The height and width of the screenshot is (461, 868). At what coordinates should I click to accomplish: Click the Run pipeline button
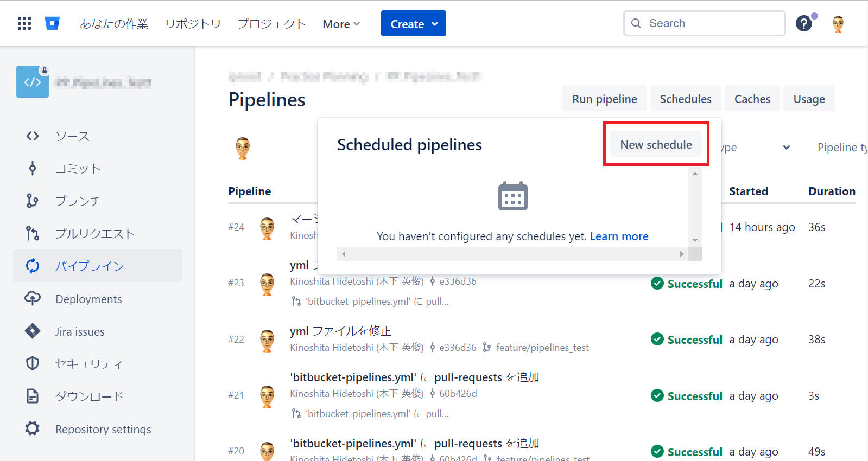tap(605, 99)
